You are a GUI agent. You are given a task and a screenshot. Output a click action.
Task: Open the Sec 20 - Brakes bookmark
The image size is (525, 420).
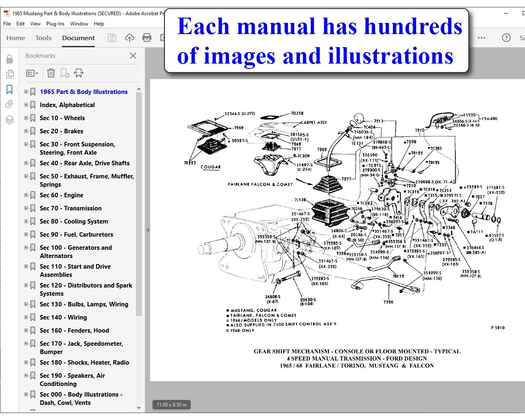62,131
